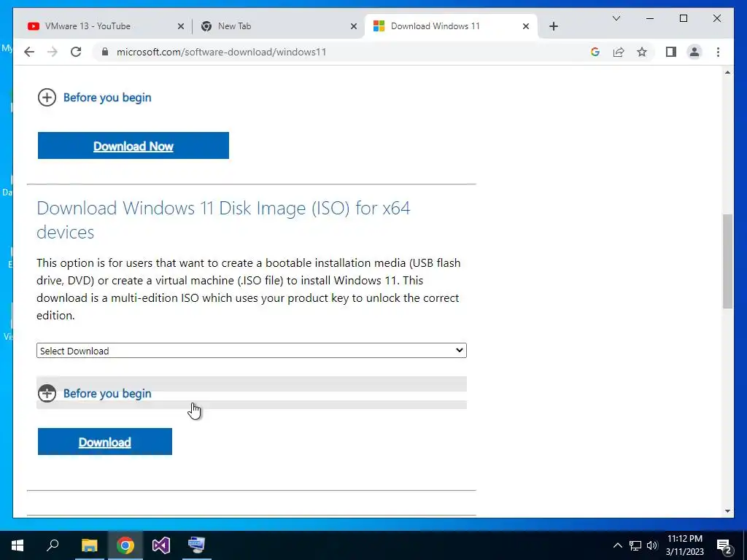Open a new tab with the plus button

(553, 26)
